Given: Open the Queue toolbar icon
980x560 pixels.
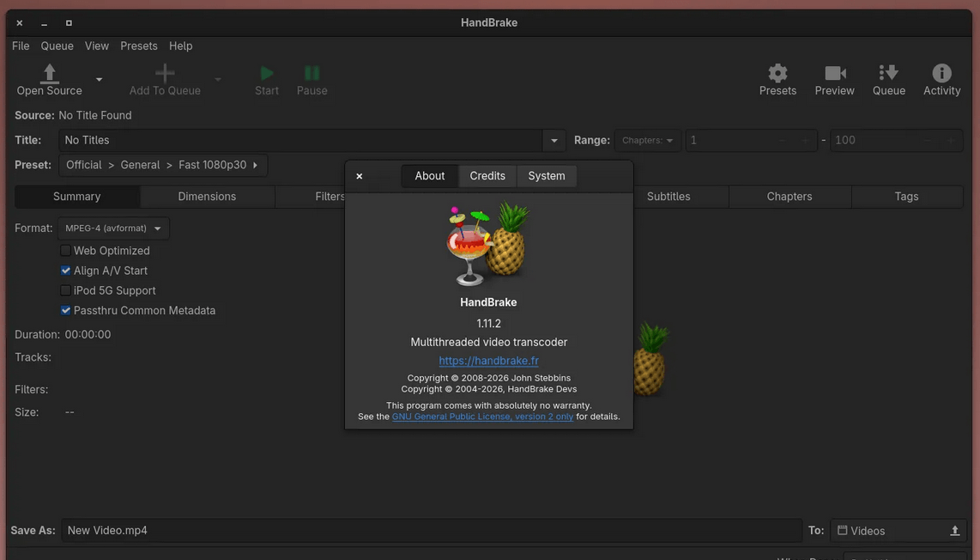Looking at the screenshot, I should (x=889, y=73).
